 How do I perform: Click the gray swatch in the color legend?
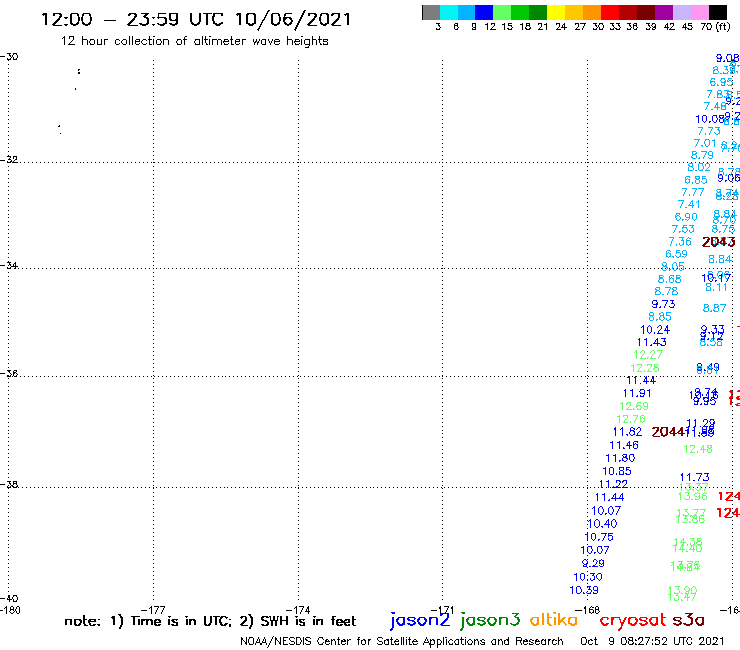(x=431, y=12)
